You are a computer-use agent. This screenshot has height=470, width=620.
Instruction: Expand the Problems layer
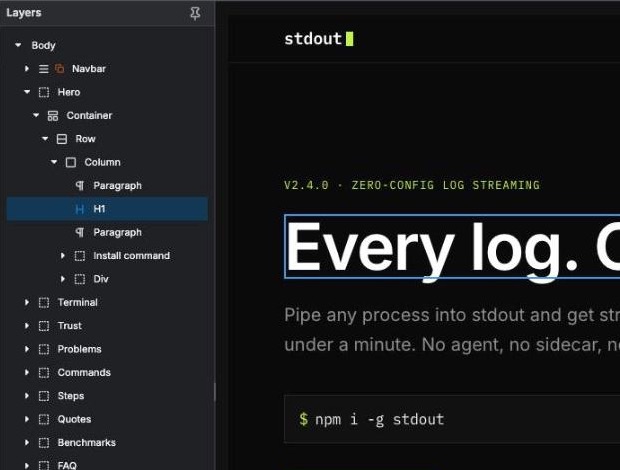pyautogui.click(x=26, y=349)
